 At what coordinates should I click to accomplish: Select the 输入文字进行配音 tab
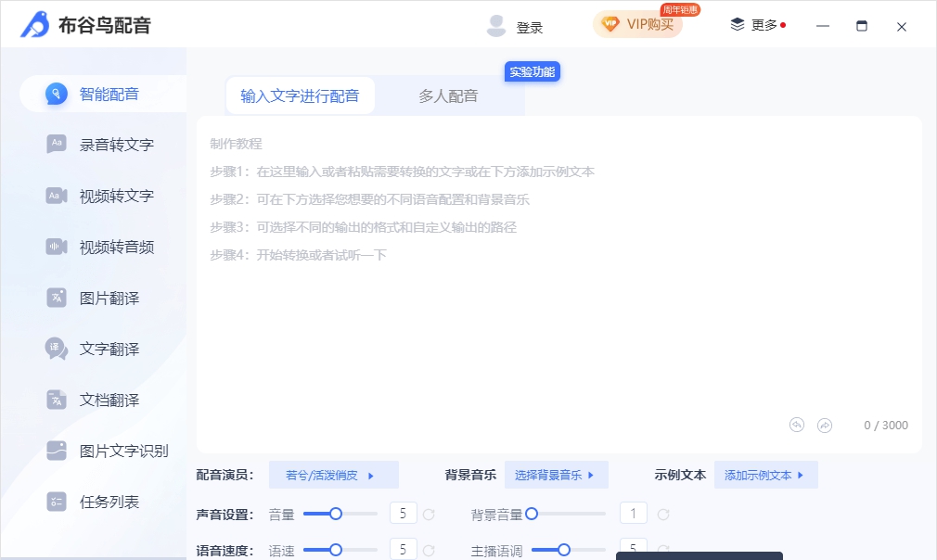click(x=300, y=95)
